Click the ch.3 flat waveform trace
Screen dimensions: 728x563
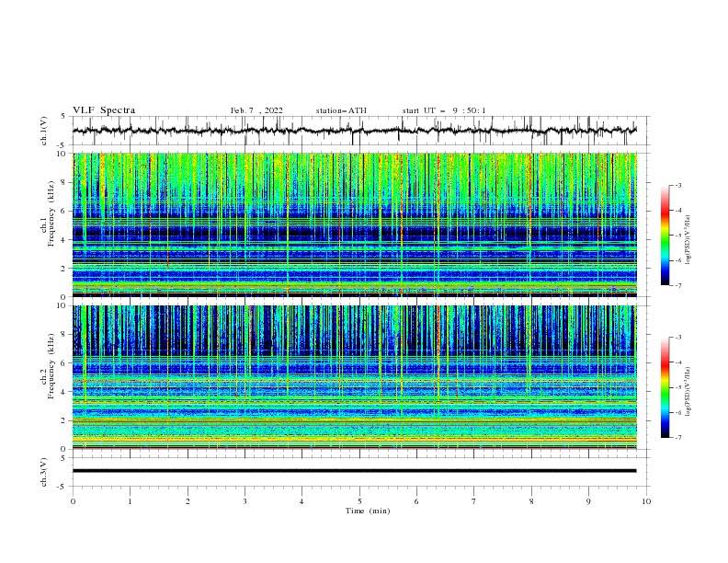pyautogui.click(x=354, y=471)
